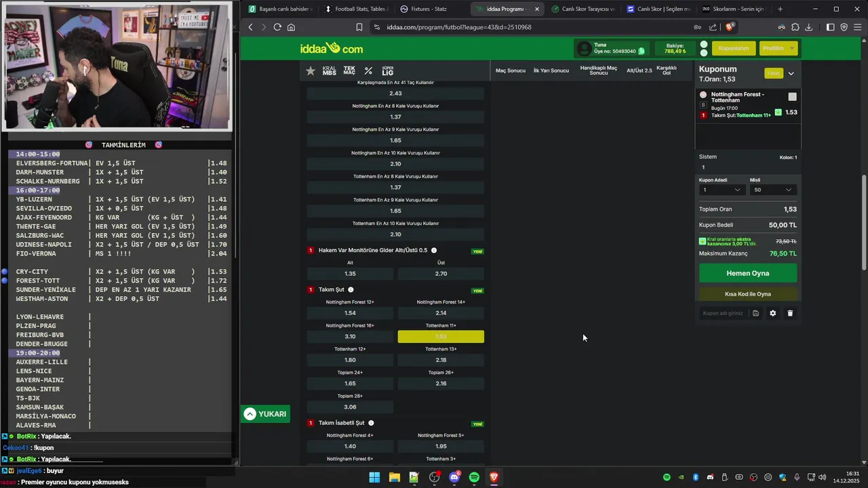Copy the member number 50493040

(x=642, y=51)
